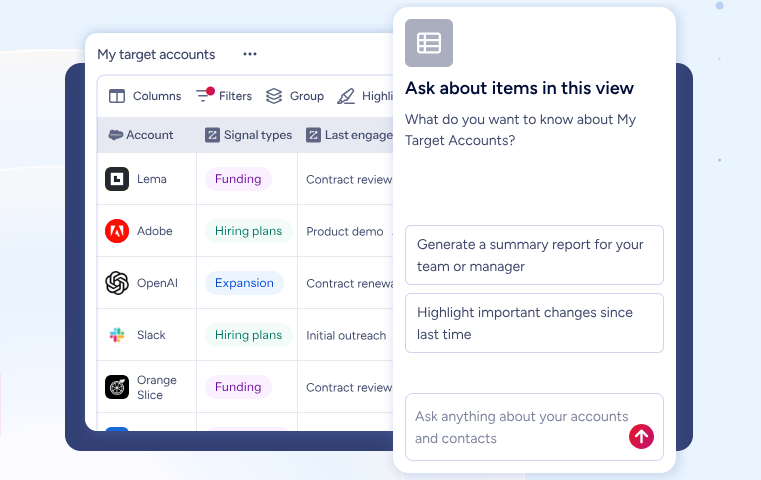
Task: Click the Group layers icon
Action: click(x=274, y=96)
